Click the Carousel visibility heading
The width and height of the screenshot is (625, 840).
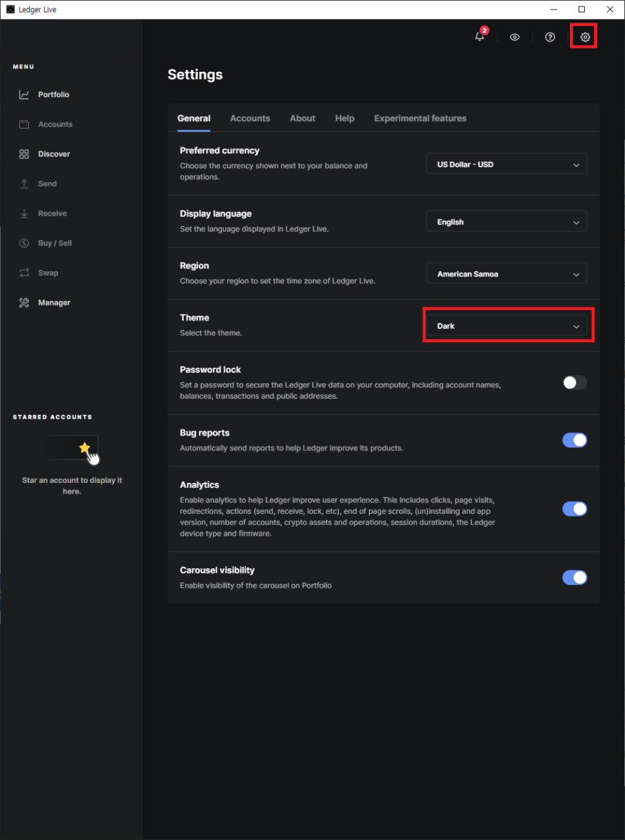click(217, 570)
